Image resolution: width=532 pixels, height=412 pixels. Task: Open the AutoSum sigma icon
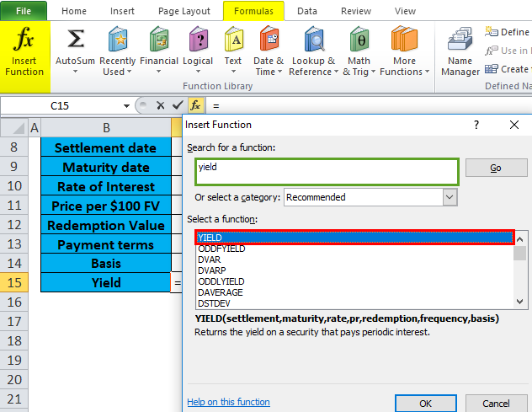tap(75, 39)
